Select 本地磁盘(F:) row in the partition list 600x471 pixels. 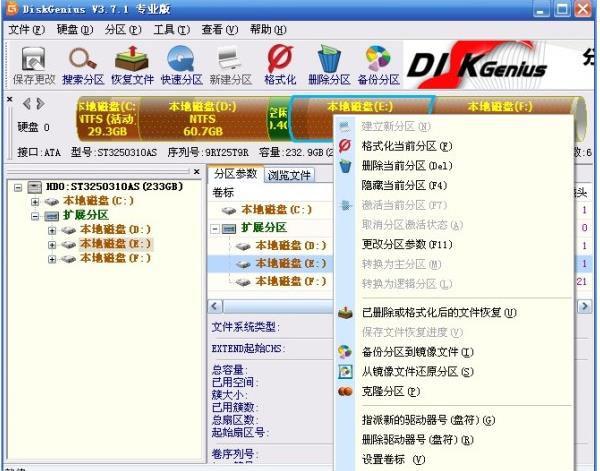coord(271,281)
